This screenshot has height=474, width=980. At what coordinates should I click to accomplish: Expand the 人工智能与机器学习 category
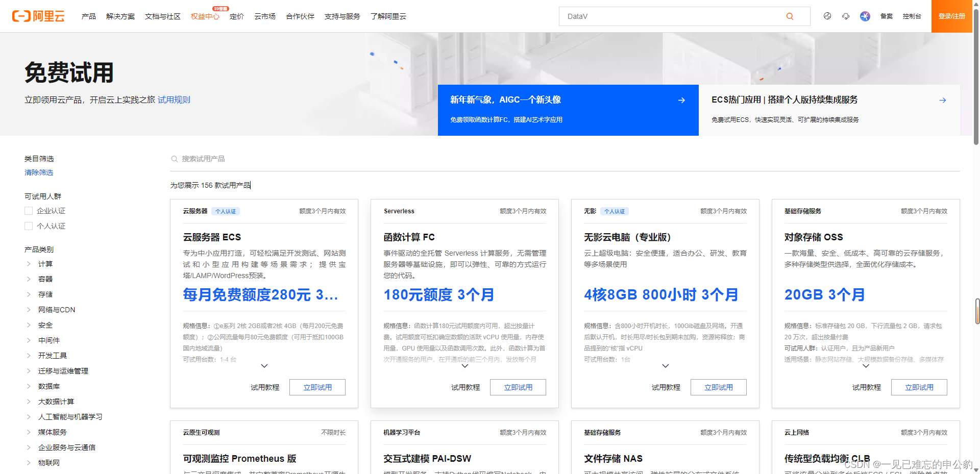coord(29,417)
